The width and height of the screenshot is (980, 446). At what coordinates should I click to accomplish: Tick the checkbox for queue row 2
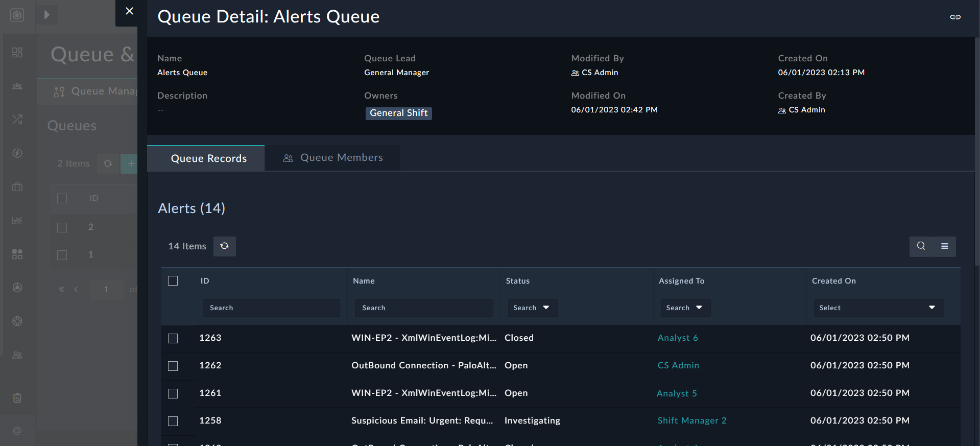62,228
